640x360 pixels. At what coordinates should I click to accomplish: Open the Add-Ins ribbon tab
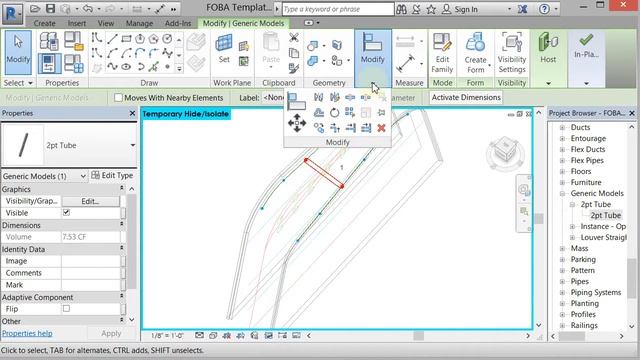[178, 23]
